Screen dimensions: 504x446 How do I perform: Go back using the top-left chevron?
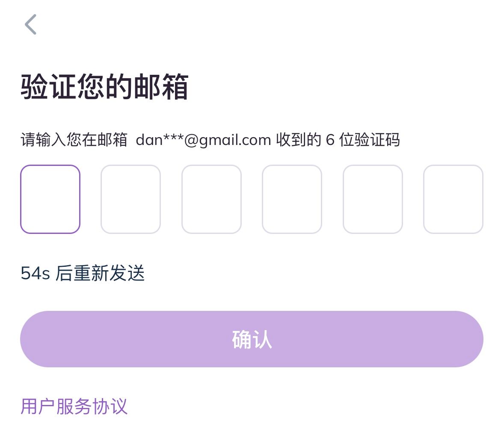tap(30, 24)
